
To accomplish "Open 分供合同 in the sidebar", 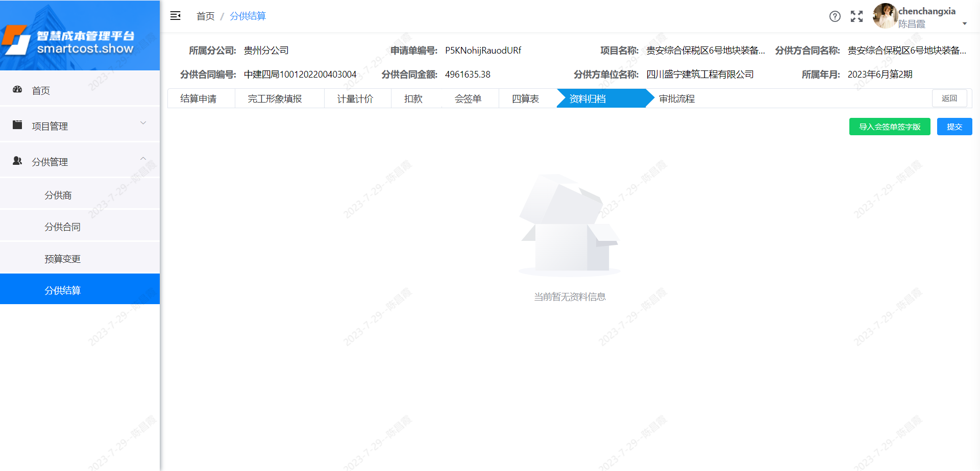I will [x=62, y=227].
